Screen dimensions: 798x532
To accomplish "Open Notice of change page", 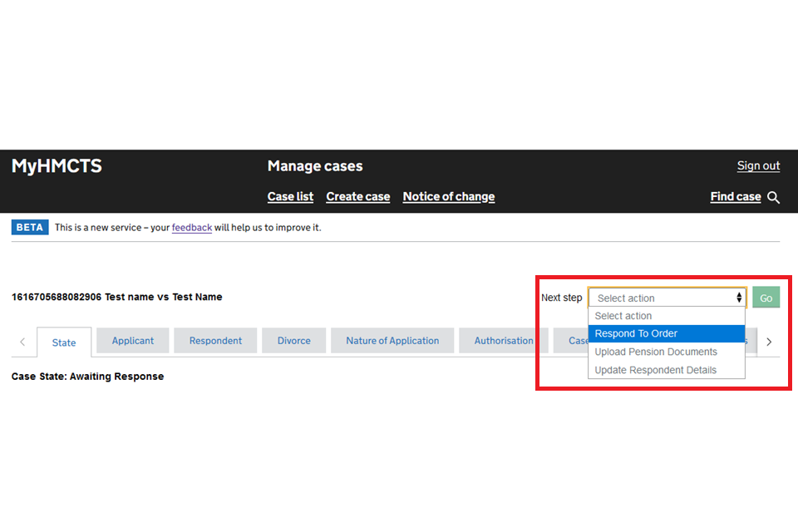I will click(x=448, y=197).
